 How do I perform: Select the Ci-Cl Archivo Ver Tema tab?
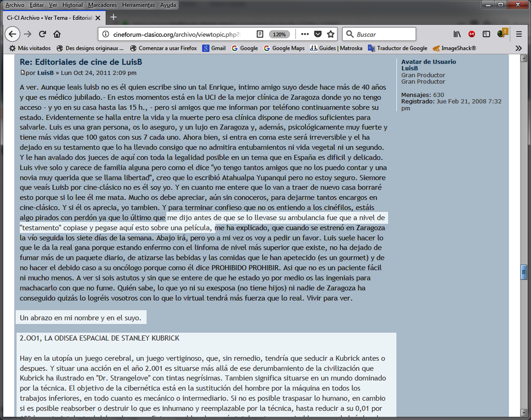[54, 18]
